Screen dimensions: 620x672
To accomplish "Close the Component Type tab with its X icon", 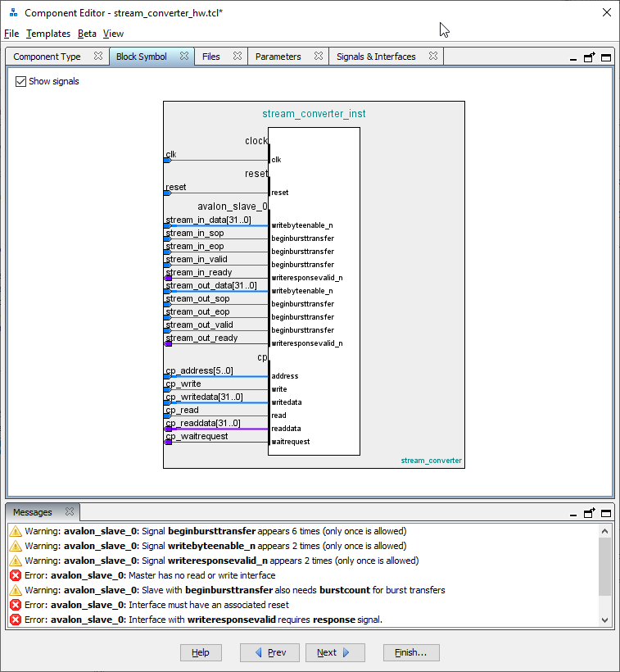I will coord(98,57).
